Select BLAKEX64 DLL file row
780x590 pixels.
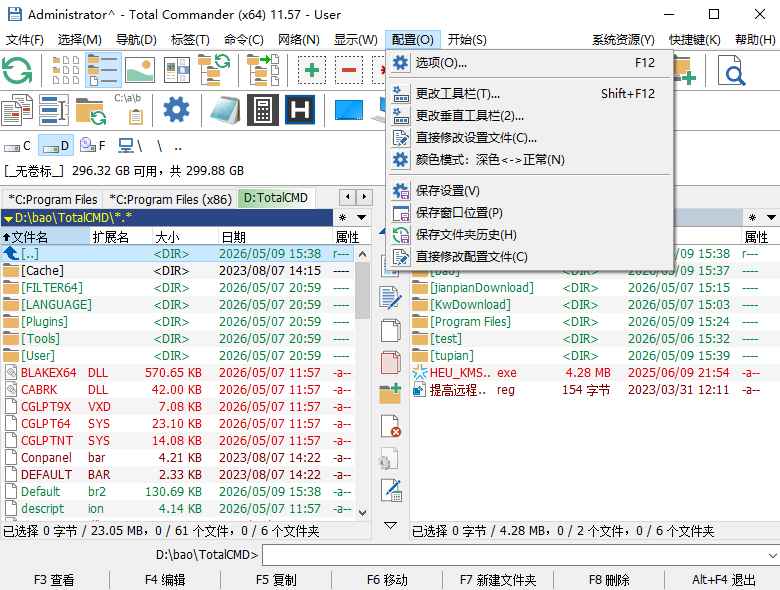[x=178, y=373]
